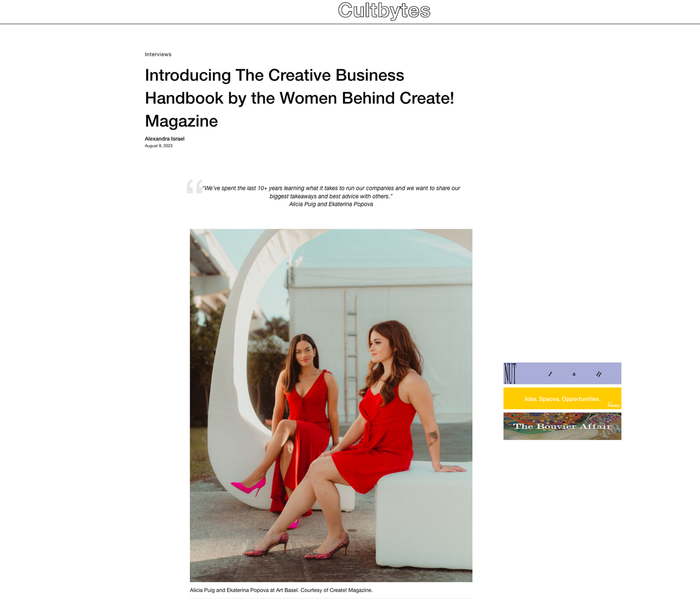Click the header divider line below Cultbytes
This screenshot has width=700, height=603.
[x=350, y=24]
